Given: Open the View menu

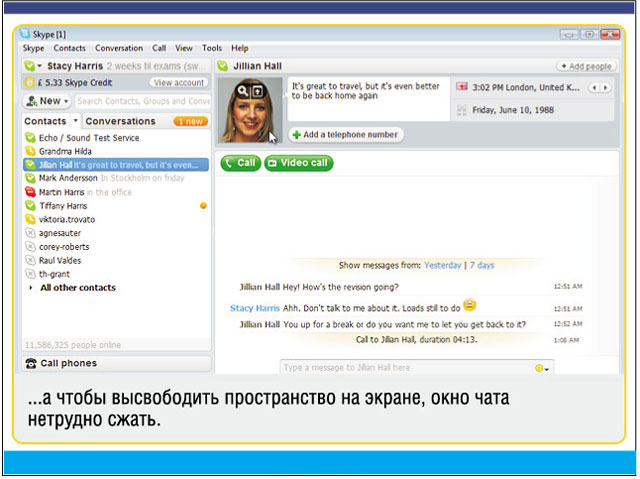Looking at the screenshot, I should pos(184,48).
